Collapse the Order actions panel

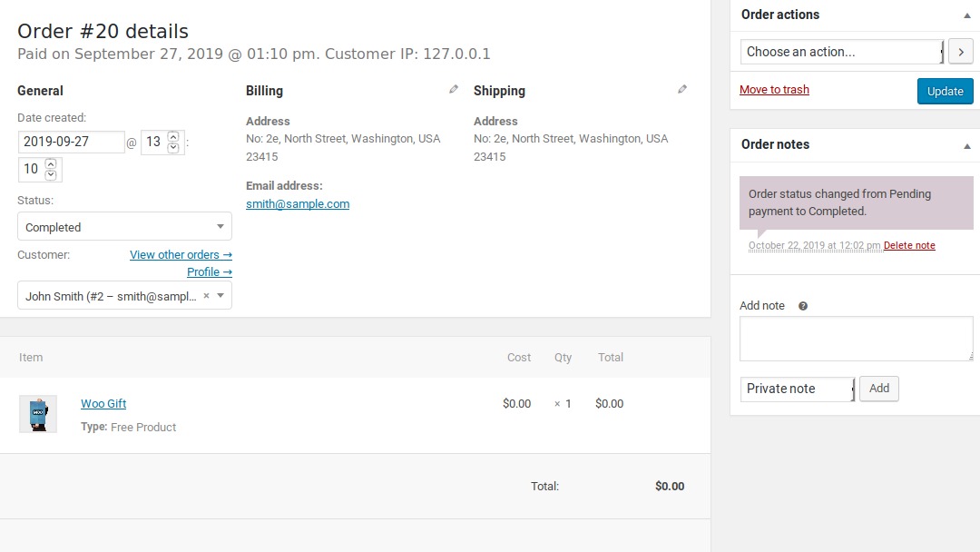tap(966, 15)
